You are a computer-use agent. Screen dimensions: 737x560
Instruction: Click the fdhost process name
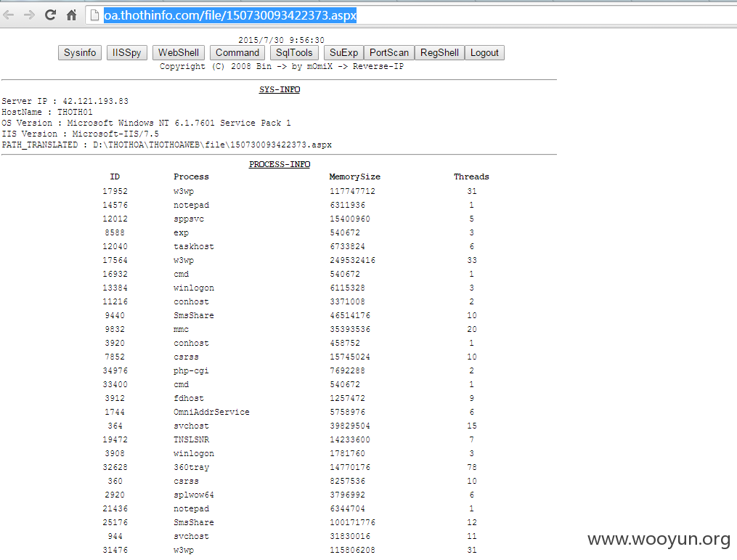(189, 398)
